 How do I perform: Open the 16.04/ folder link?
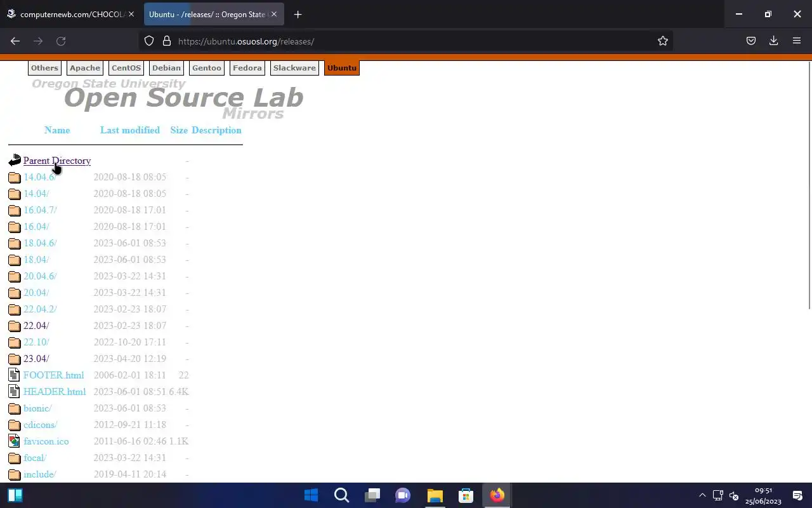(36, 227)
